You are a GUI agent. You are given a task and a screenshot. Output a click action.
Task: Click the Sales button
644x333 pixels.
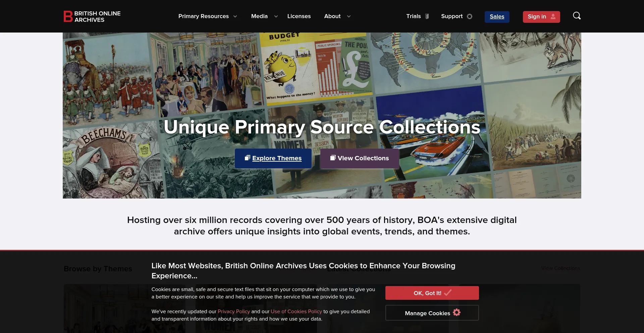tap(497, 17)
